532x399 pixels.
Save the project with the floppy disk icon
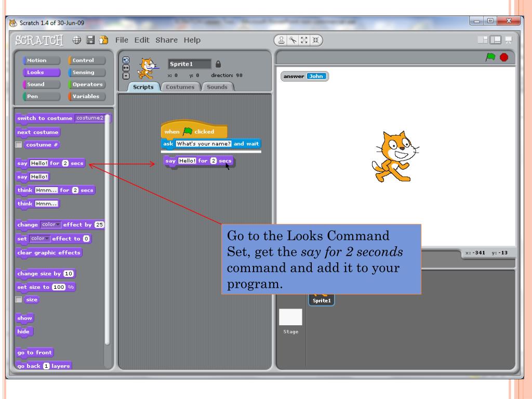tap(90, 40)
